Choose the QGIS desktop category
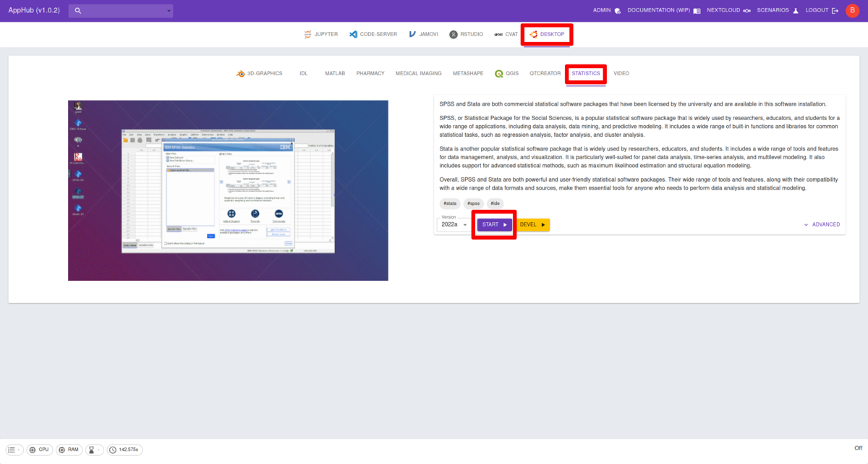Screen dimensions: 868x464 tap(506, 74)
